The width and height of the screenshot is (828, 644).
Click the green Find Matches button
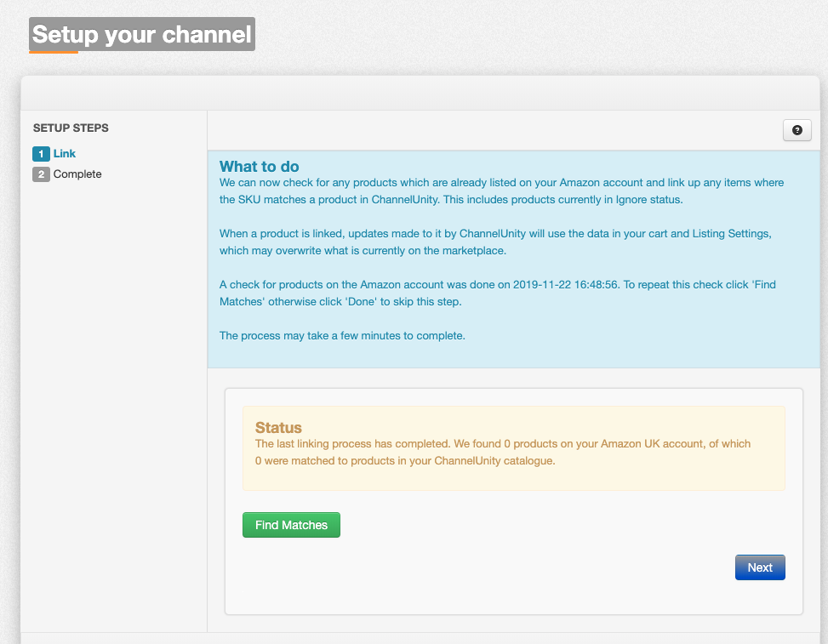(291, 525)
